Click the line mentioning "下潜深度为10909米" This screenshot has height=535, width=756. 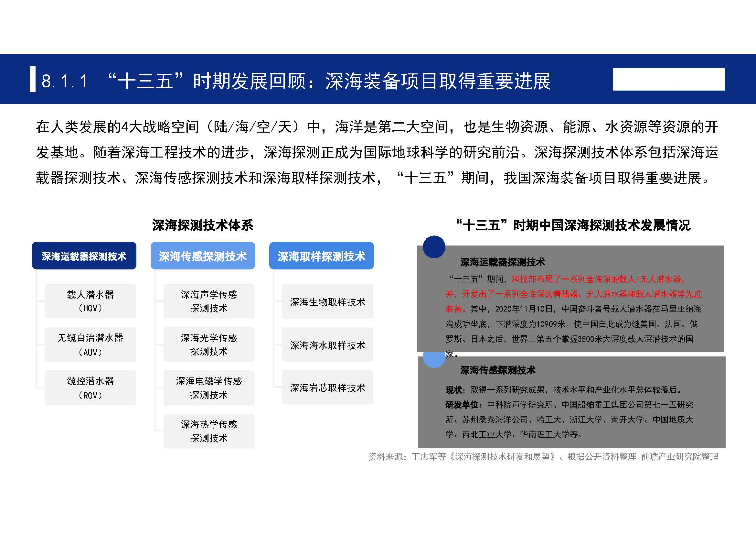[x=571, y=324]
